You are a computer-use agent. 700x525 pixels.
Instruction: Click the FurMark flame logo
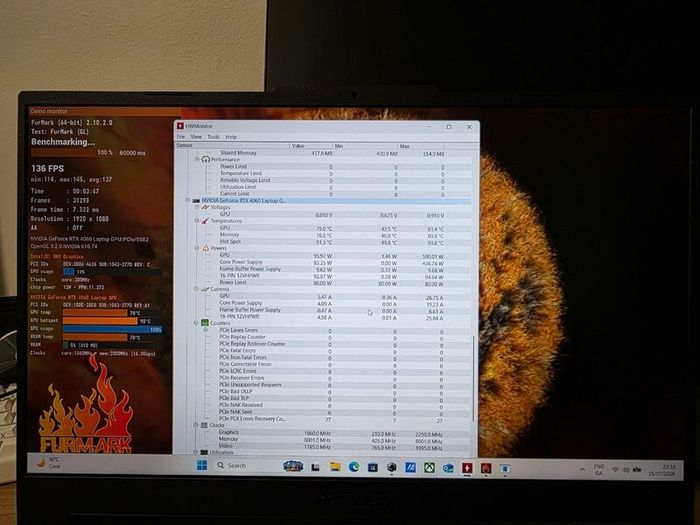[86, 404]
